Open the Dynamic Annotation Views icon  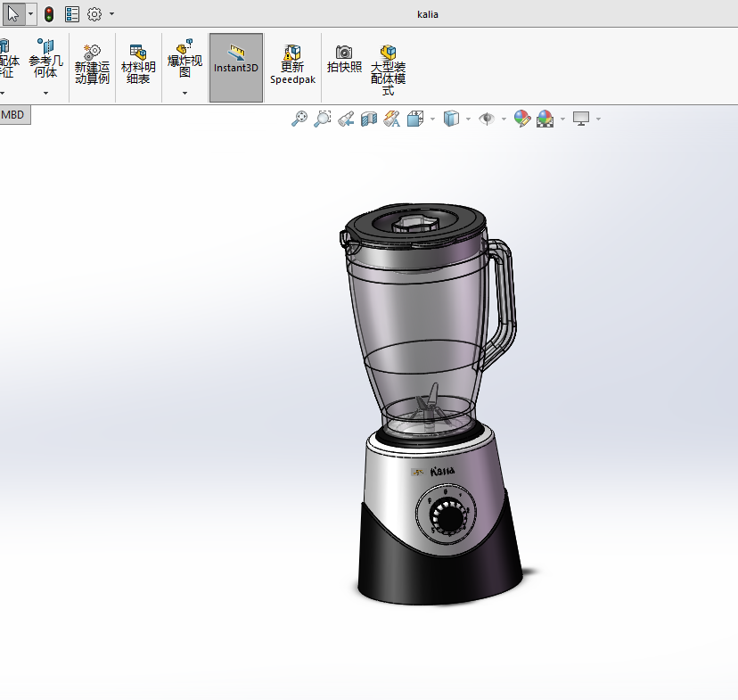pyautogui.click(x=391, y=119)
